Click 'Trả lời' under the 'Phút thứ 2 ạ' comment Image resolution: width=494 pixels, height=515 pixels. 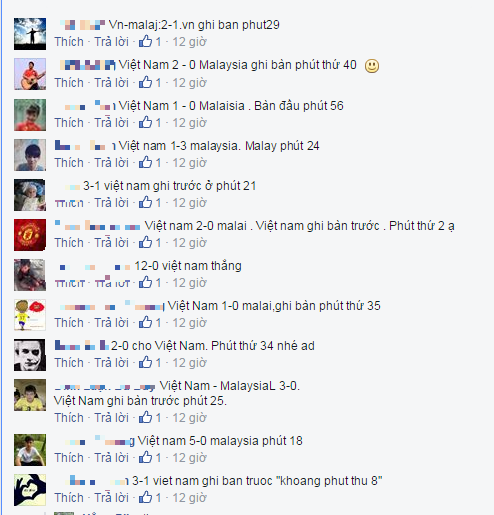click(x=111, y=243)
